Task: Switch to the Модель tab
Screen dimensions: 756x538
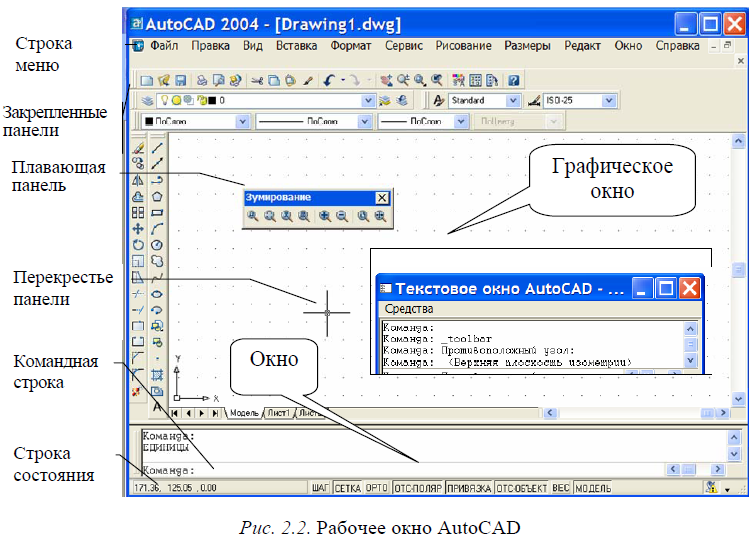Action: 244,413
